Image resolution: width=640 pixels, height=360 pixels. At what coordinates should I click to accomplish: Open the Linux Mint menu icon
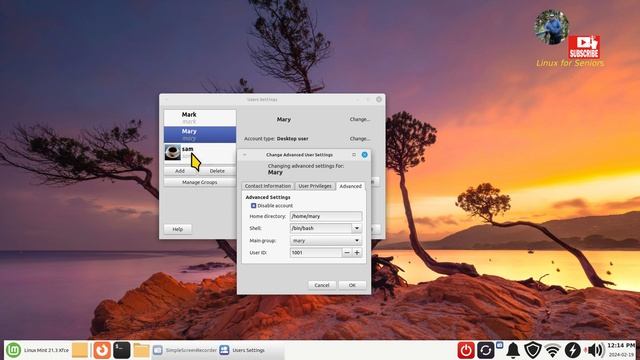click(13, 350)
